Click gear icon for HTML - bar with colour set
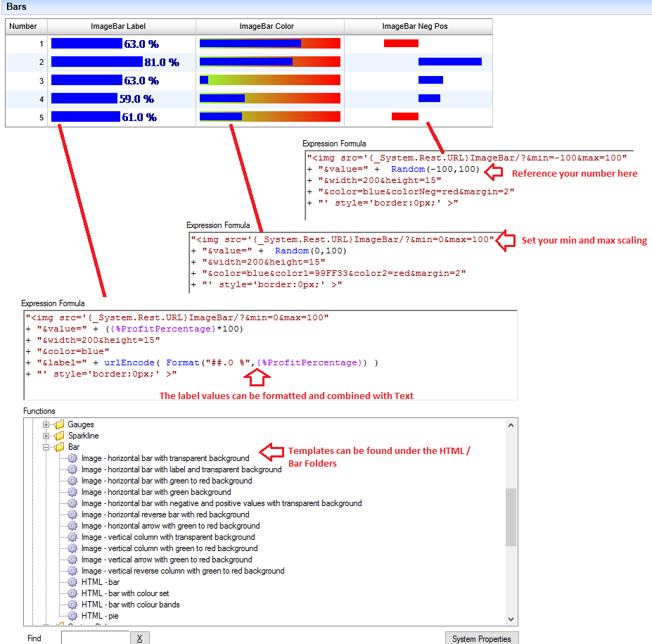 [x=72, y=593]
